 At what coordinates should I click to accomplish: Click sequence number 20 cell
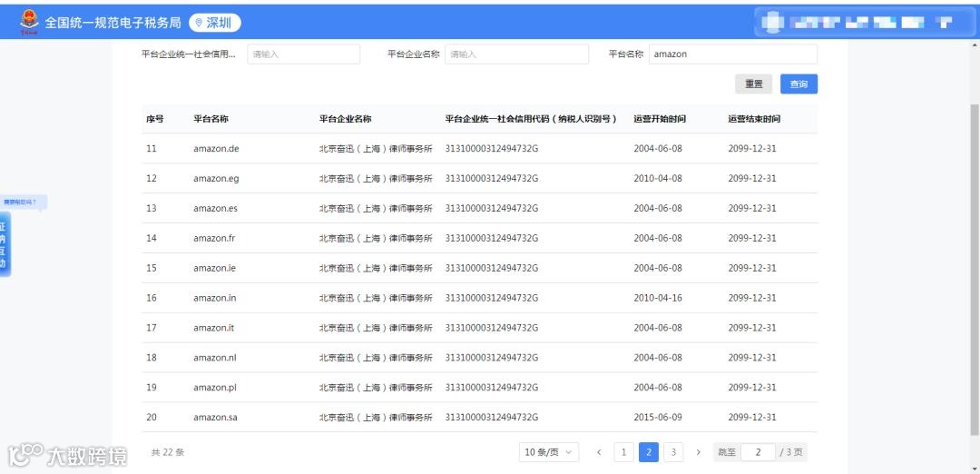[x=152, y=418]
